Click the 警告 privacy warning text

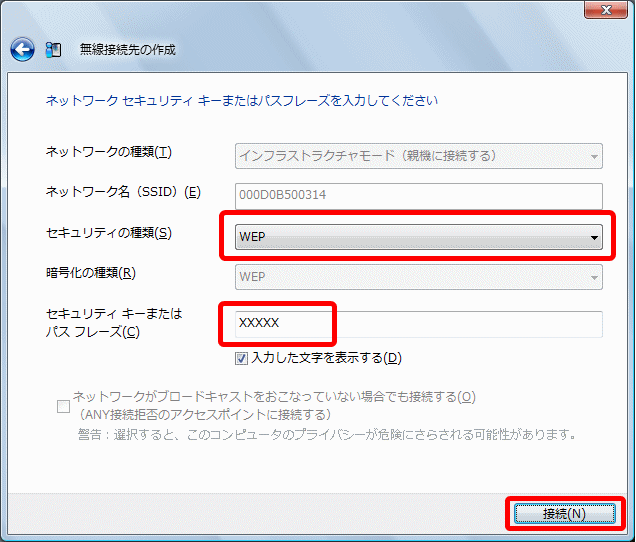click(x=325, y=435)
